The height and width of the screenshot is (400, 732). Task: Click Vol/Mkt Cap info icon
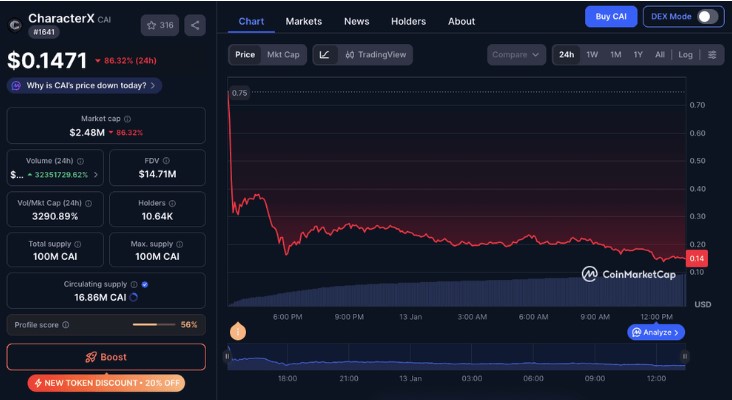pyautogui.click(x=88, y=204)
